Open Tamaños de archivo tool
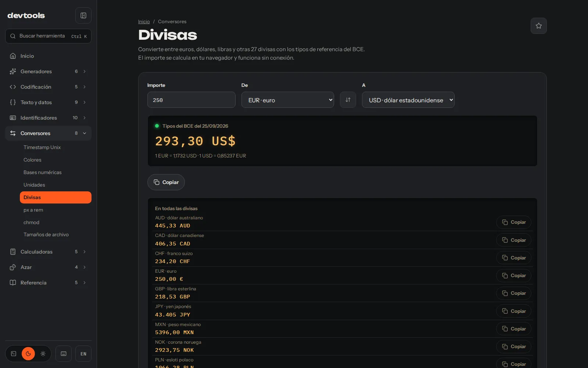 click(55, 234)
